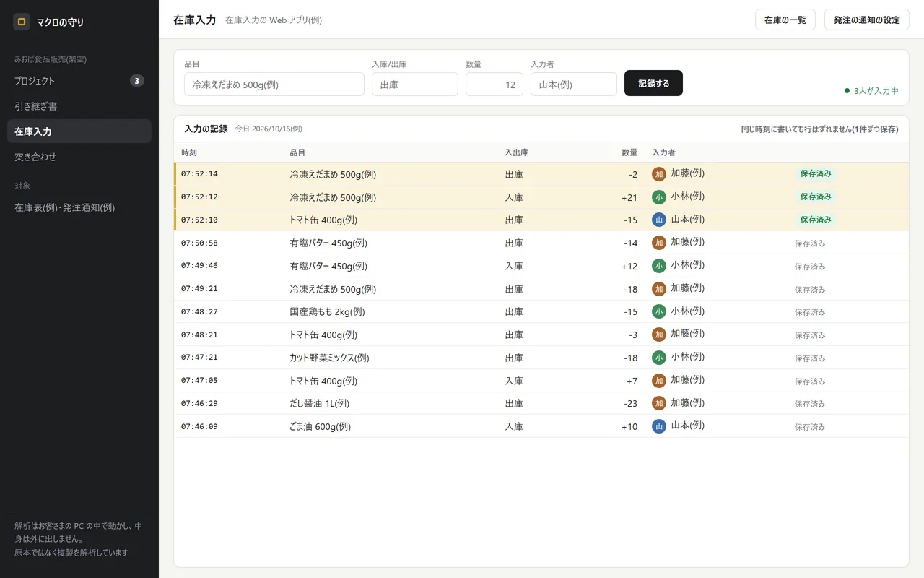Click 小林 avatar in the カット野菜ミックス row
Image resolution: width=924 pixels, height=578 pixels.
[x=659, y=358]
